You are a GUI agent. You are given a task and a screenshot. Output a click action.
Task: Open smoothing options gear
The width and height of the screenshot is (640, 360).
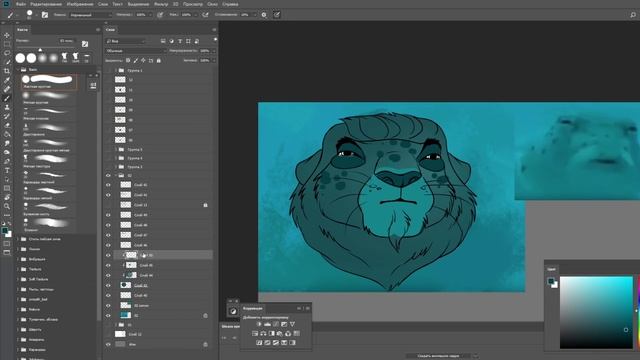point(264,15)
